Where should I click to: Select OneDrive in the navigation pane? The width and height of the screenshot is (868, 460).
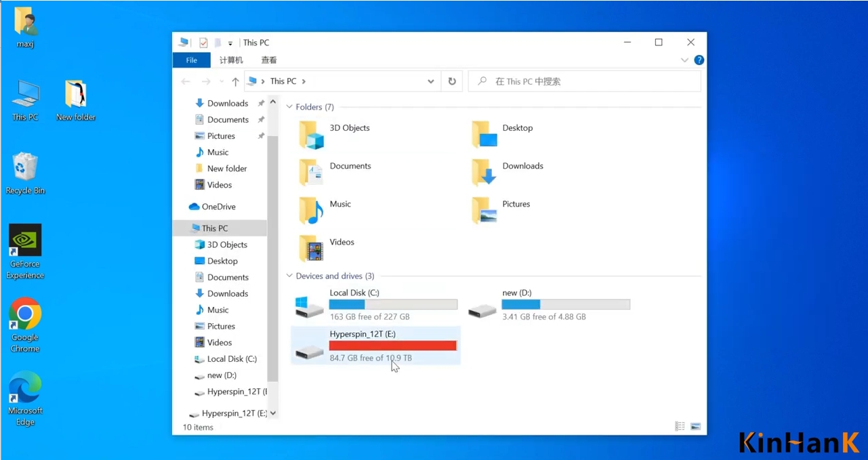[x=218, y=207]
